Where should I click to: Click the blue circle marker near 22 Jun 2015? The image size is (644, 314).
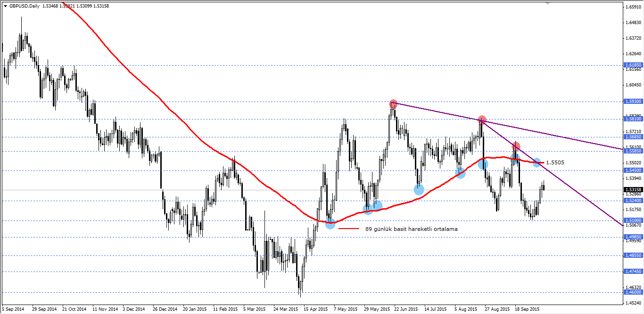418,189
